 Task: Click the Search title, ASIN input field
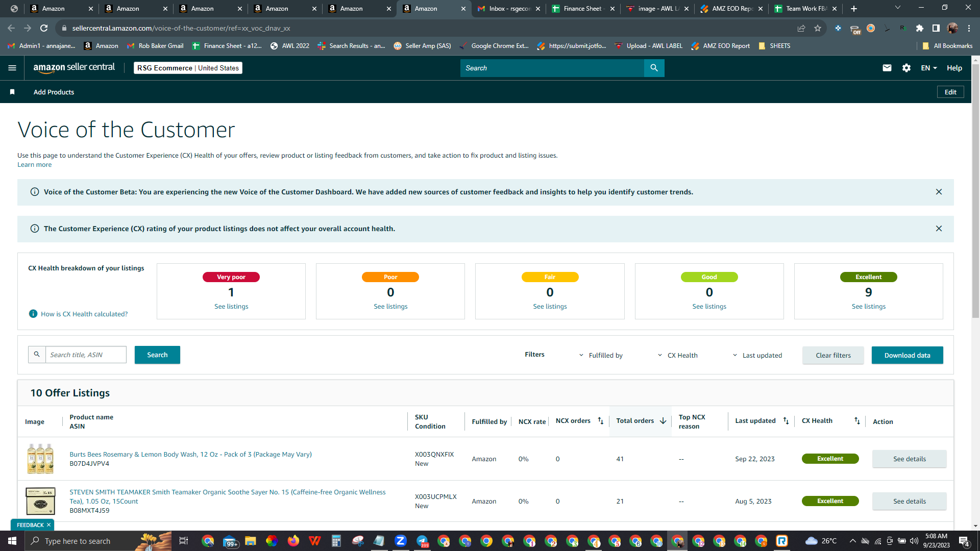pyautogui.click(x=86, y=355)
